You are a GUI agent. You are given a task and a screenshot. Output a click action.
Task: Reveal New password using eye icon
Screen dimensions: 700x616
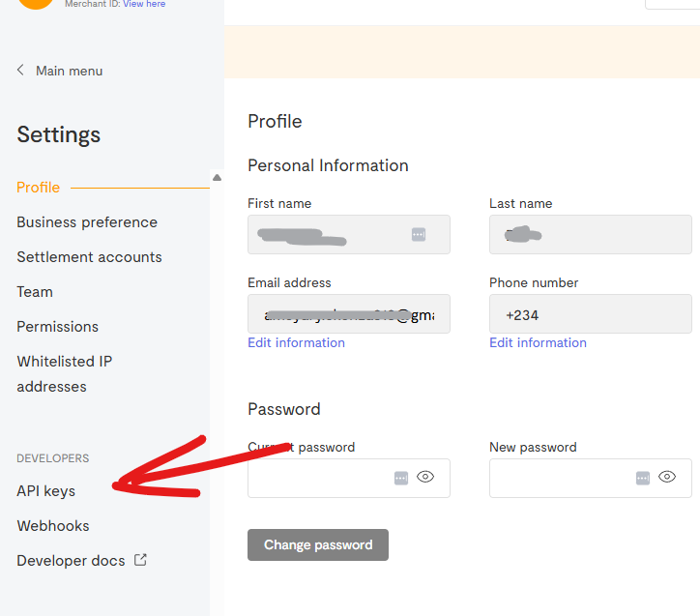click(667, 477)
